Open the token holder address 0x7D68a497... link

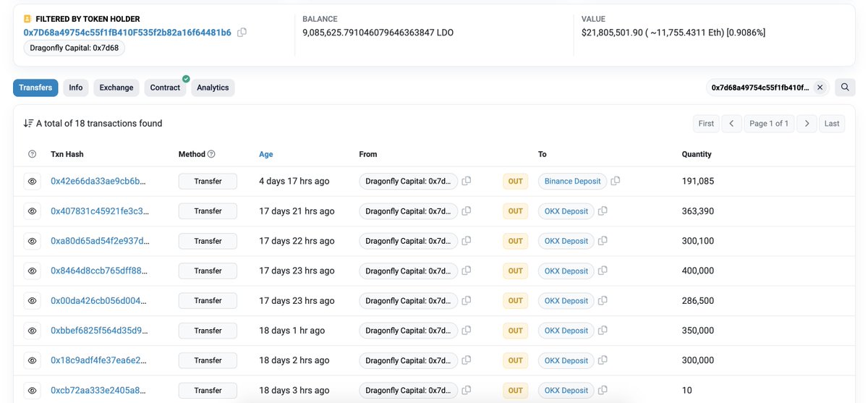(127, 33)
